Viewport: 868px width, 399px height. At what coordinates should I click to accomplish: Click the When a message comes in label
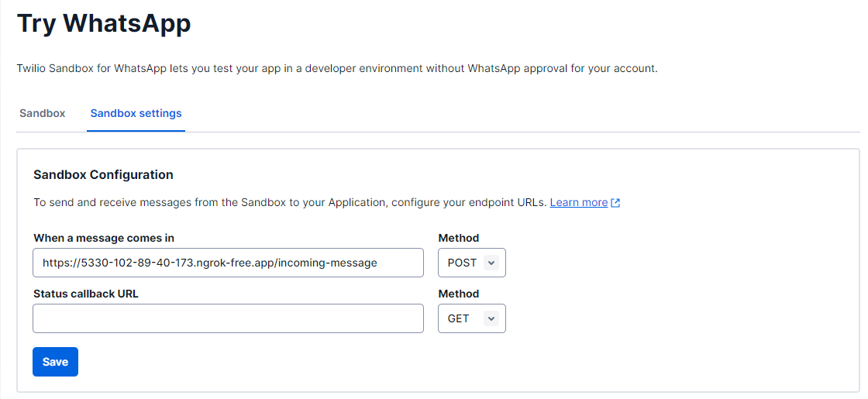[x=104, y=239]
